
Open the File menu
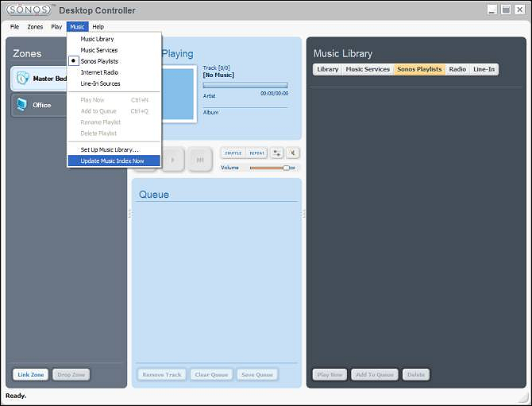click(x=14, y=27)
